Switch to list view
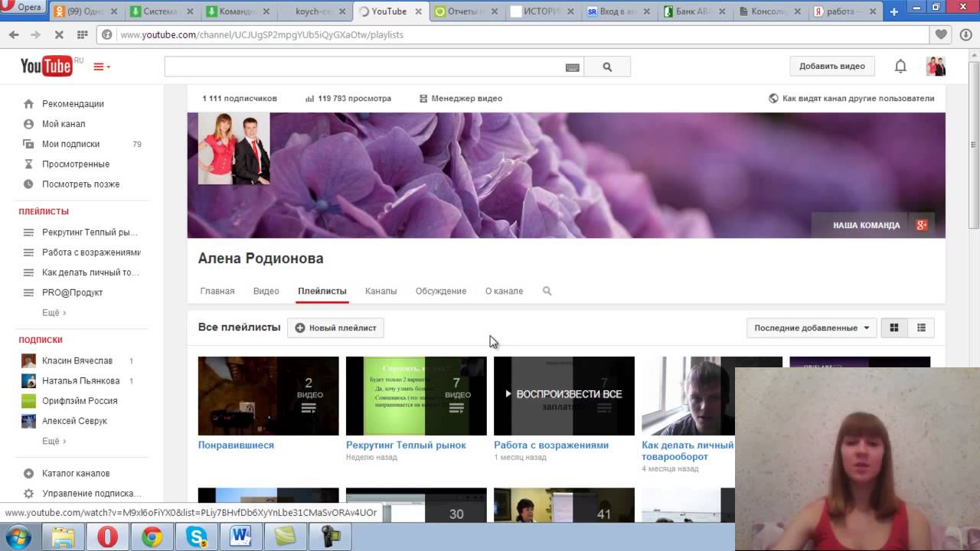 point(921,328)
